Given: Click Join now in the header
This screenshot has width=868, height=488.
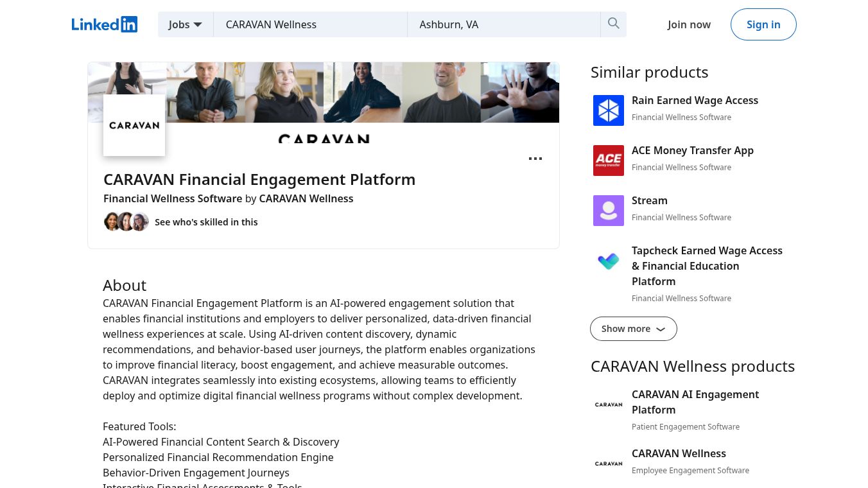Looking at the screenshot, I should pyautogui.click(x=688, y=24).
